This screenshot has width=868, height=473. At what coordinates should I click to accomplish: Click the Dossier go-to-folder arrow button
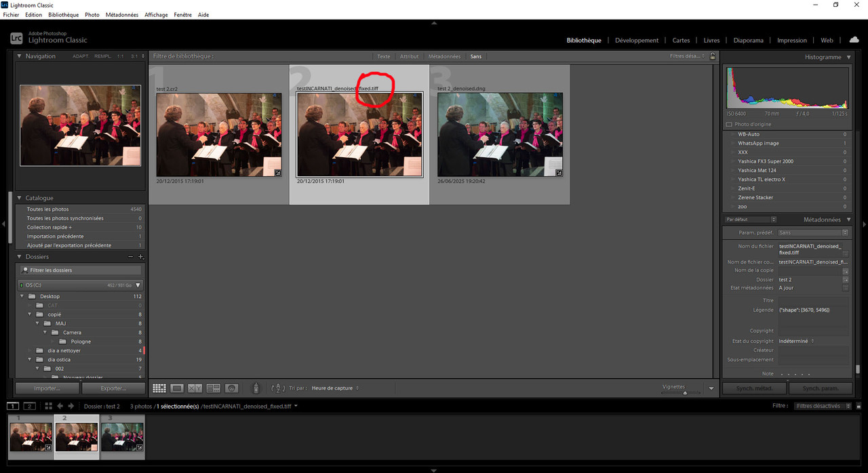click(846, 279)
